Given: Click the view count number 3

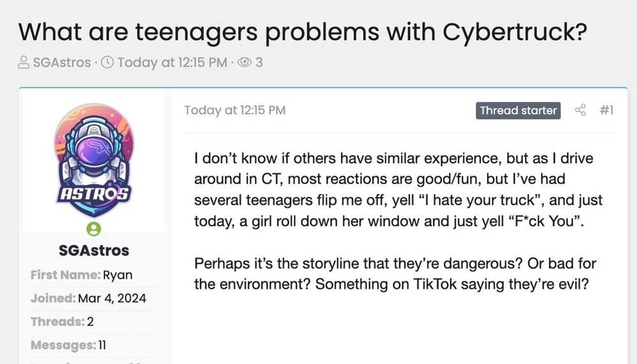Looking at the screenshot, I should pyautogui.click(x=259, y=63).
